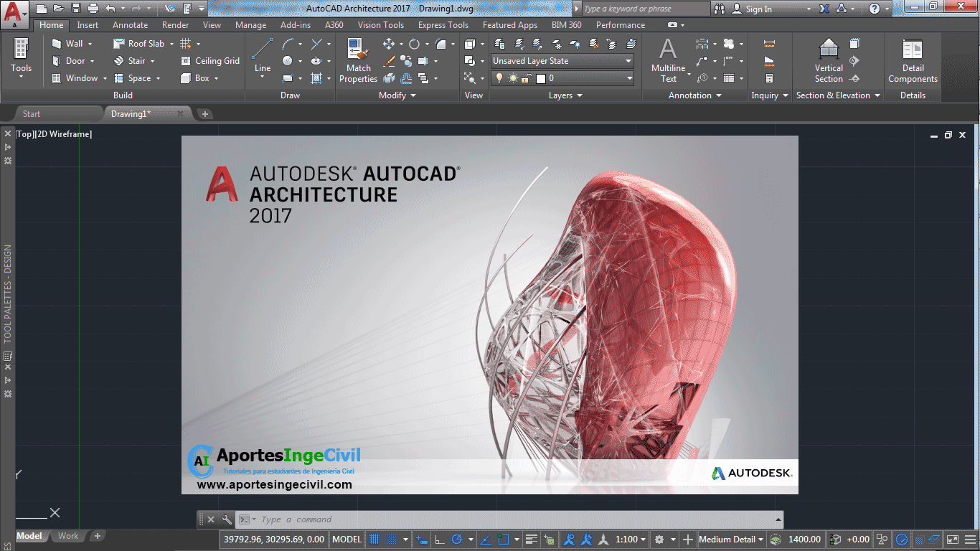This screenshot has height=551, width=980.
Task: Open the Express Tools menu
Action: click(x=443, y=24)
